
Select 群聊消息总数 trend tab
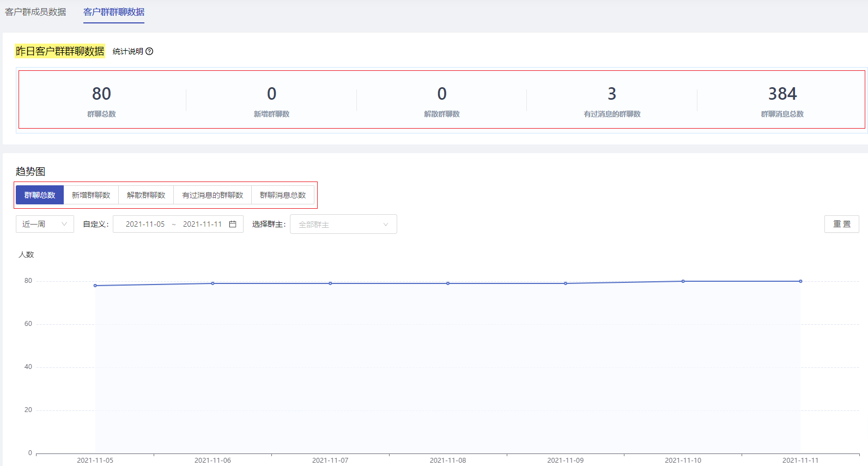pyautogui.click(x=283, y=195)
